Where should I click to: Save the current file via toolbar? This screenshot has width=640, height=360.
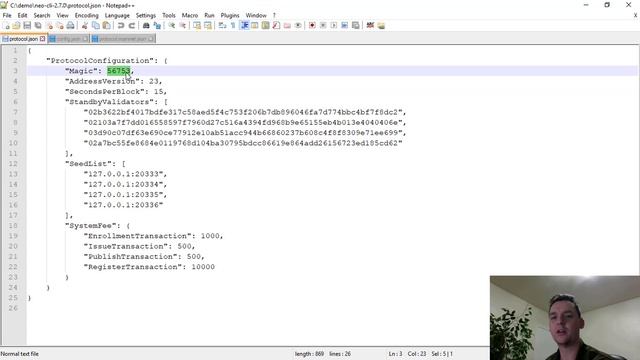(27, 25)
